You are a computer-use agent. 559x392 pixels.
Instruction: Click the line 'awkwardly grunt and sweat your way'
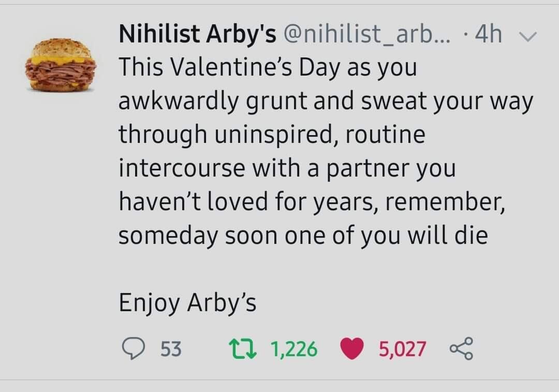[x=326, y=101]
